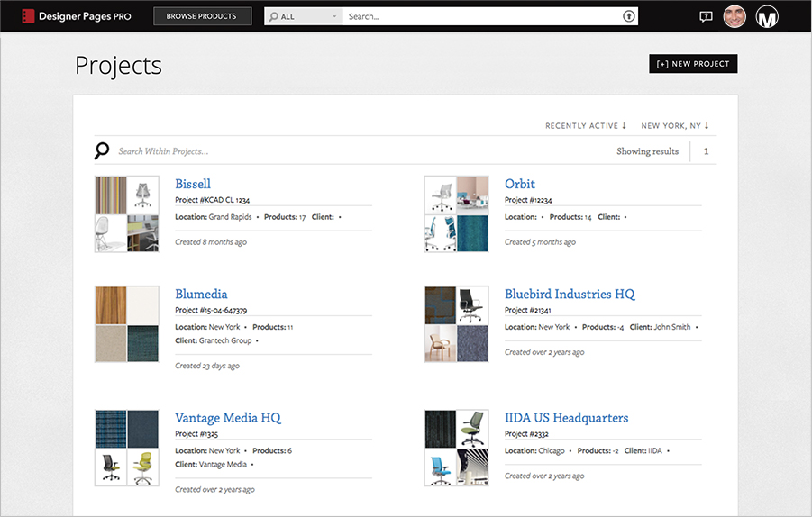The height and width of the screenshot is (517, 812).
Task: Click 'Project #15-04-647379' under Blumedia
Action: [x=211, y=310]
